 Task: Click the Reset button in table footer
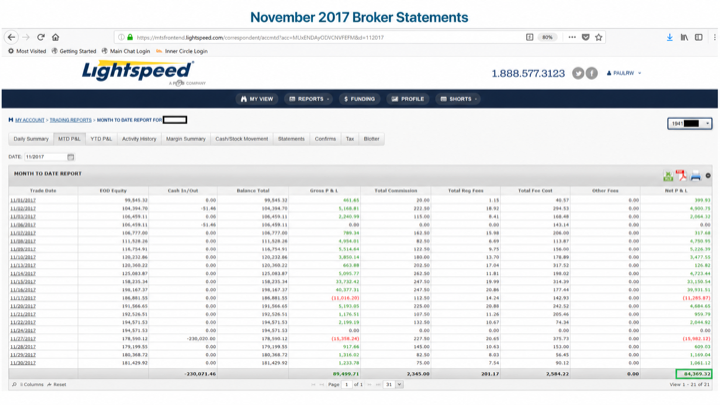[x=56, y=384]
